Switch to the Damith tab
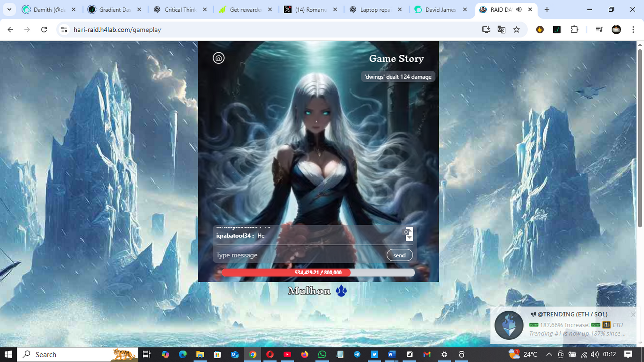Image resolution: width=644 pixels, height=362 pixels. (49, 9)
